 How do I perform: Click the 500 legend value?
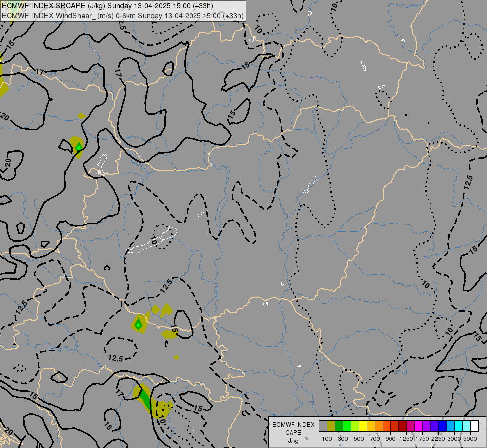[359, 439]
